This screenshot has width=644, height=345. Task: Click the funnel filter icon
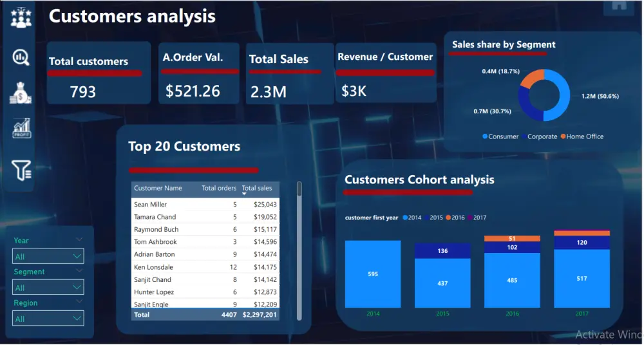click(x=21, y=170)
